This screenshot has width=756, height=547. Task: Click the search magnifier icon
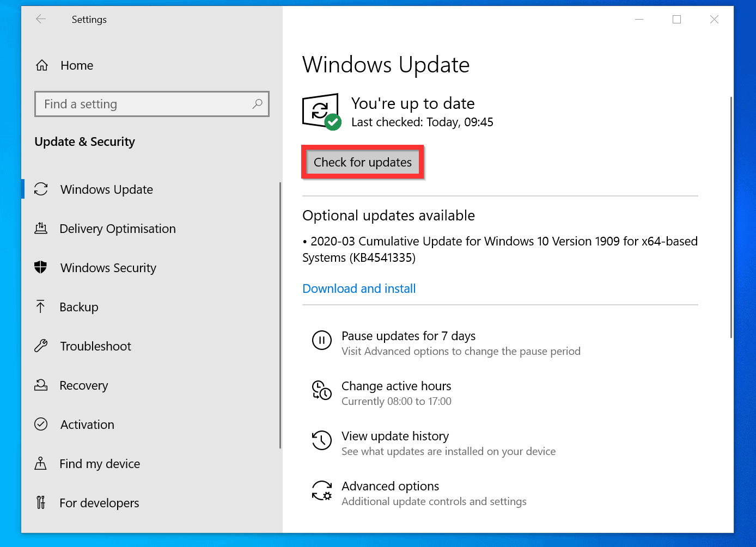258,103
